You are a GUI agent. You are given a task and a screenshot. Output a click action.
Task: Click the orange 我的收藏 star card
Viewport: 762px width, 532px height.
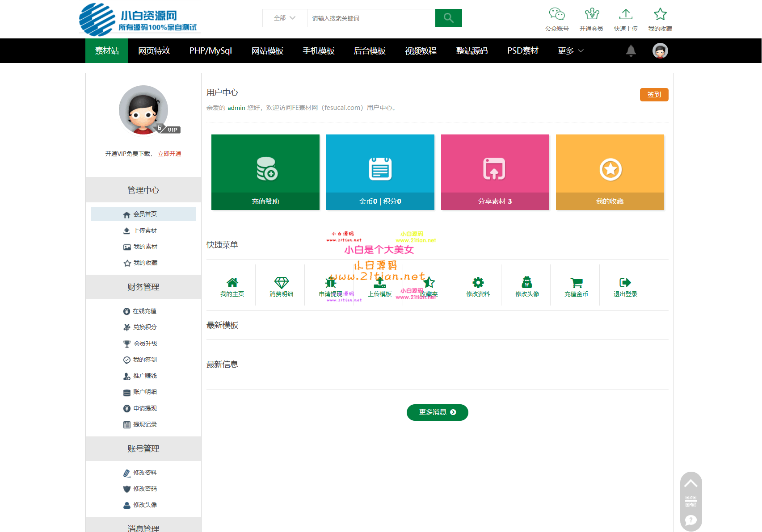[x=610, y=172]
